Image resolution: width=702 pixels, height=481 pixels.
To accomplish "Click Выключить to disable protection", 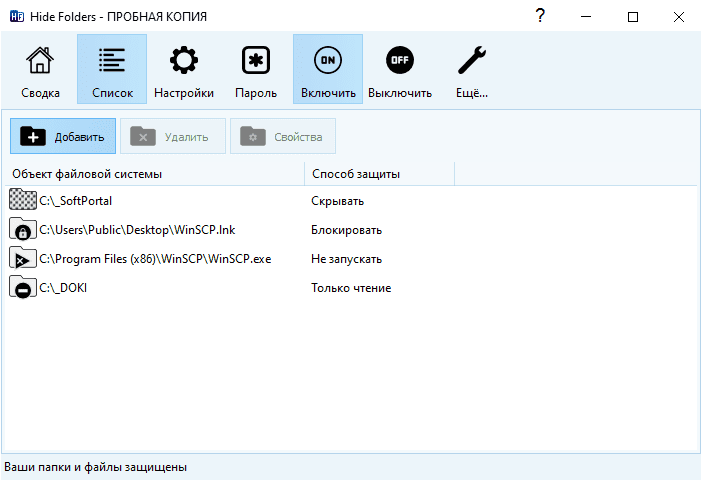I will point(400,69).
